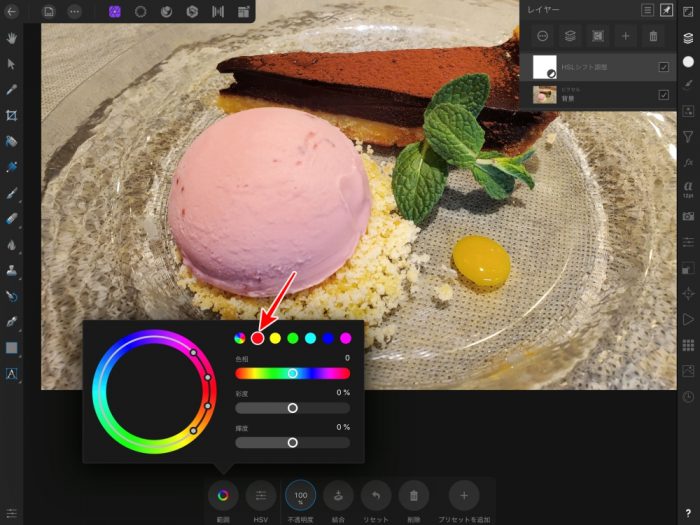Add a new layer with plus button
Screen dimensions: 700x525
coord(625,36)
